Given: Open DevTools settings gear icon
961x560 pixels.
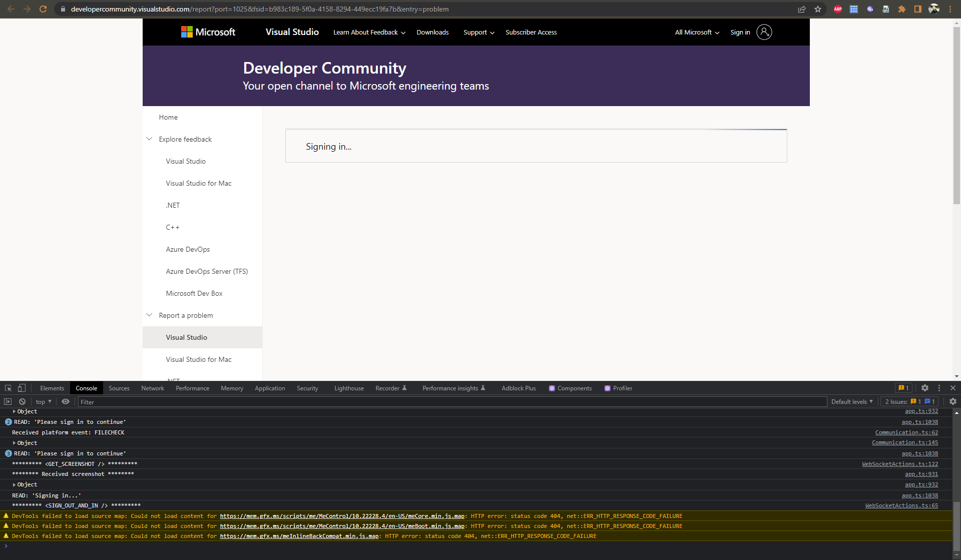Looking at the screenshot, I should click(925, 388).
